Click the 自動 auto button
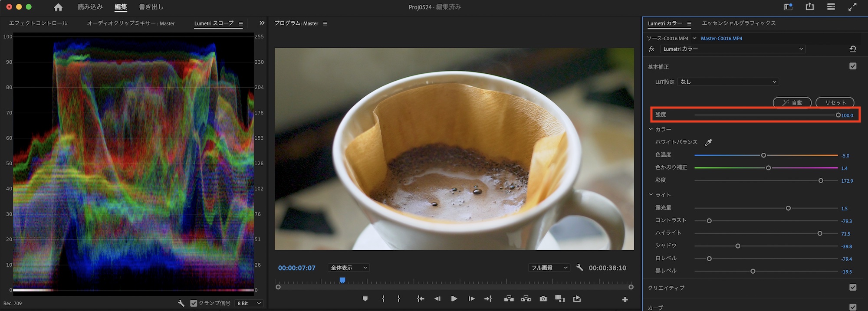 [792, 103]
